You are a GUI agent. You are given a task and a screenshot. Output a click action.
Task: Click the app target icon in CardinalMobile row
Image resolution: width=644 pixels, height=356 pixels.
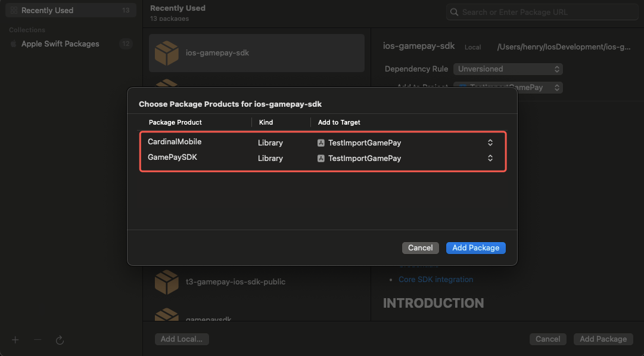click(x=321, y=143)
